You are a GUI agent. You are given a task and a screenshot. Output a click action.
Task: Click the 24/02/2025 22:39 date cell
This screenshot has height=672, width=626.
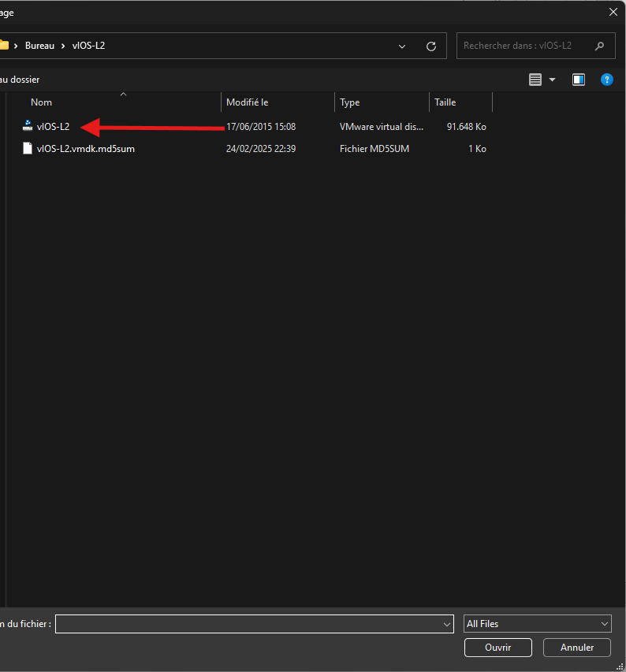pyautogui.click(x=261, y=149)
